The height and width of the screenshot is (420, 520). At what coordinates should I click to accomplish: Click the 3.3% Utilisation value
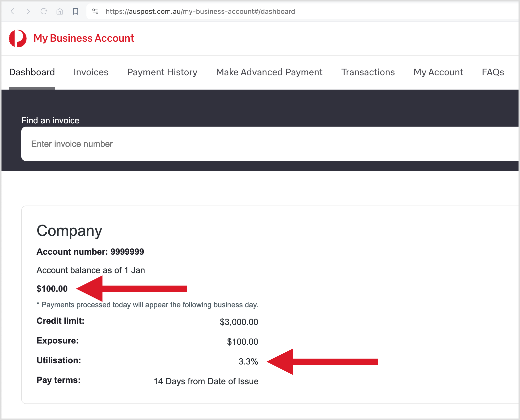click(248, 362)
